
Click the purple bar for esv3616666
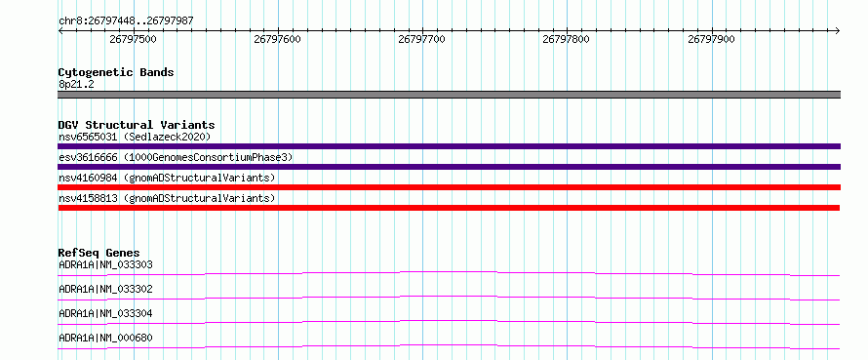[449, 167]
